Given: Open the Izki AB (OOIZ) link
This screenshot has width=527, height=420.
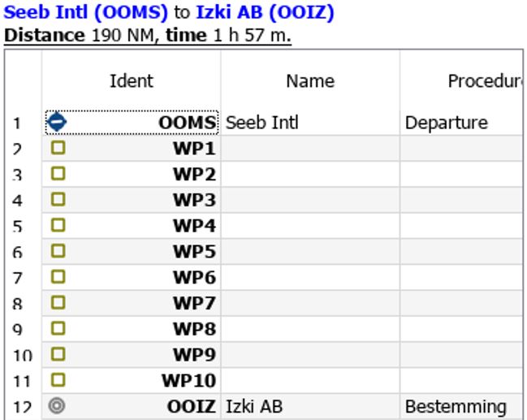Looking at the screenshot, I should pyautogui.click(x=265, y=12).
